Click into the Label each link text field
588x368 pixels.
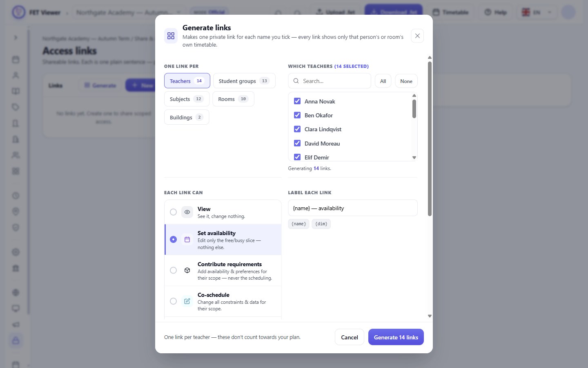(x=353, y=208)
